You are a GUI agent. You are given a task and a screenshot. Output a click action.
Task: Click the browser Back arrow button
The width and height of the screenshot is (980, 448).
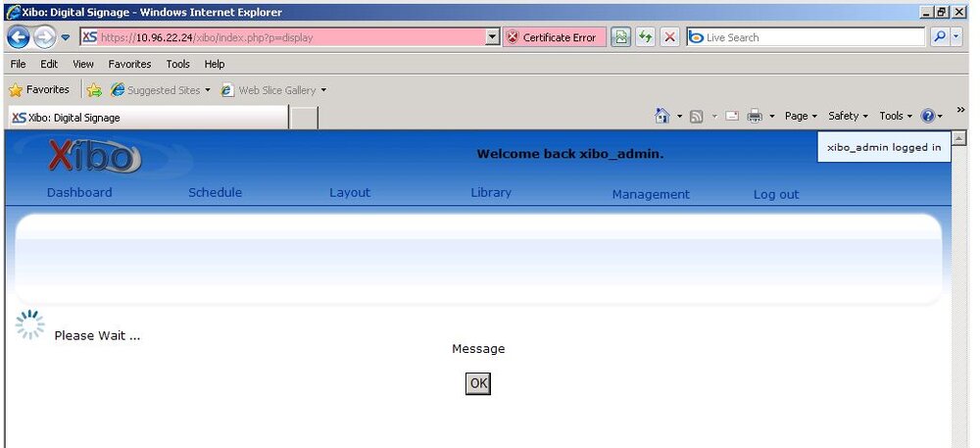click(x=18, y=37)
